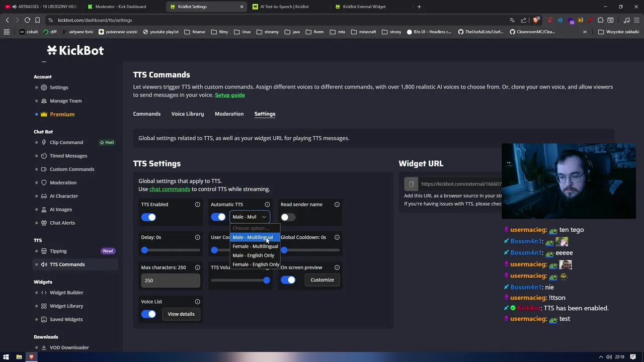Open the Setup guide link
The height and width of the screenshot is (362, 644).
(230, 95)
